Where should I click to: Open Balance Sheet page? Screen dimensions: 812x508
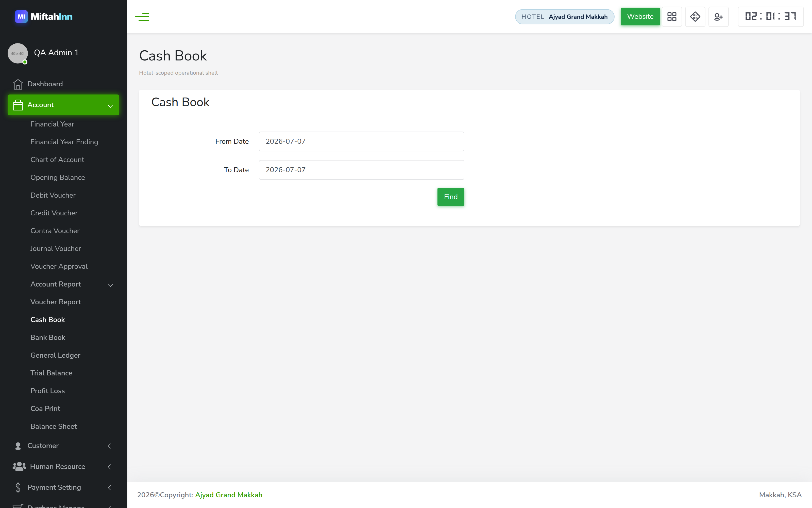[54, 426]
